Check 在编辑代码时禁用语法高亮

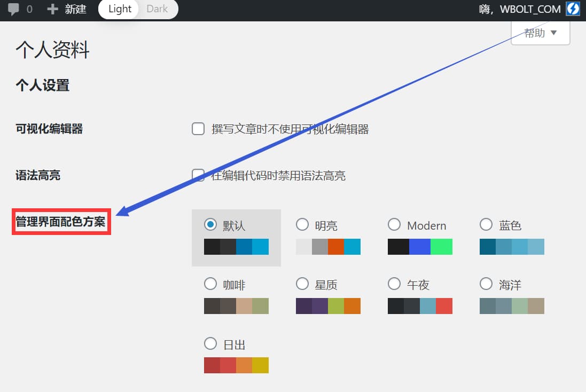(x=198, y=175)
